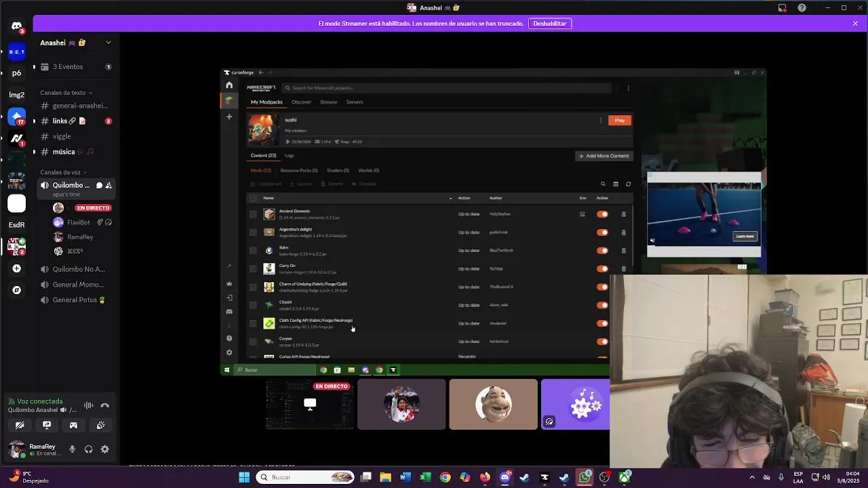Toggle Ancient Elements mod active switch

tap(602, 214)
